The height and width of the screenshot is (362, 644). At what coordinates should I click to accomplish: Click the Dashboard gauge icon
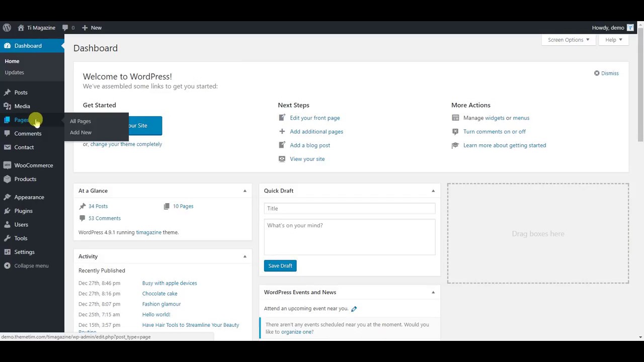(7, 46)
